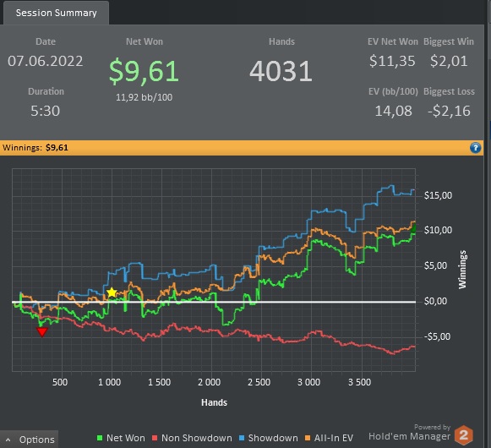Click the 1 000 x-axis label
Viewport: 491px width, 448px height.
pyautogui.click(x=109, y=382)
